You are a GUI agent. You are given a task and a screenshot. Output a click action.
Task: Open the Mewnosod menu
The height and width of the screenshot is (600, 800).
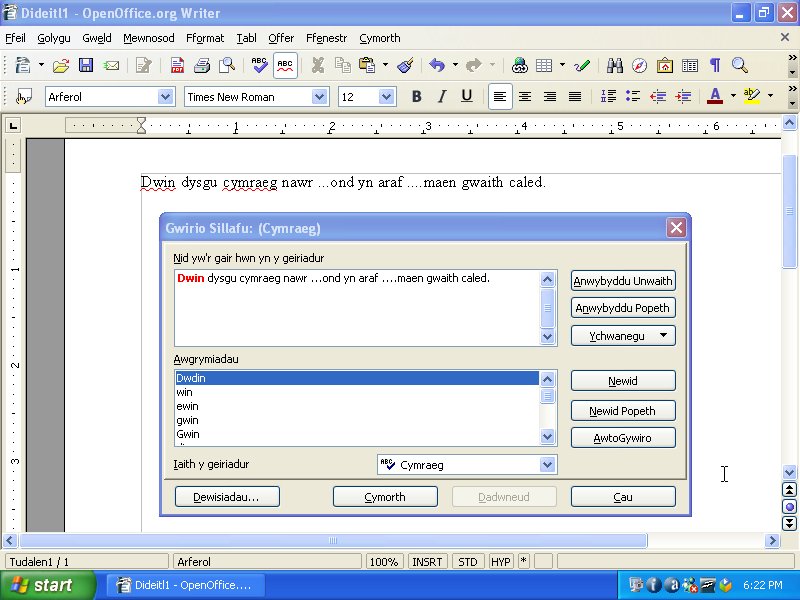click(149, 38)
